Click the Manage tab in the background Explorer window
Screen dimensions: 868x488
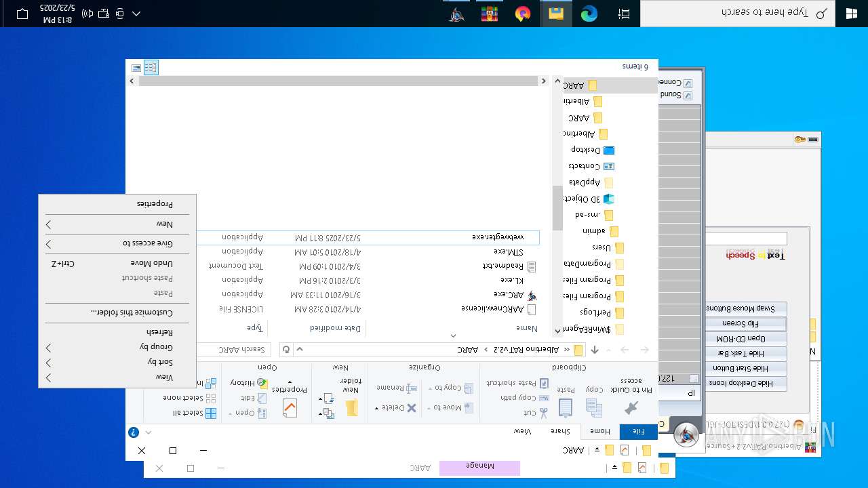pyautogui.click(x=480, y=467)
